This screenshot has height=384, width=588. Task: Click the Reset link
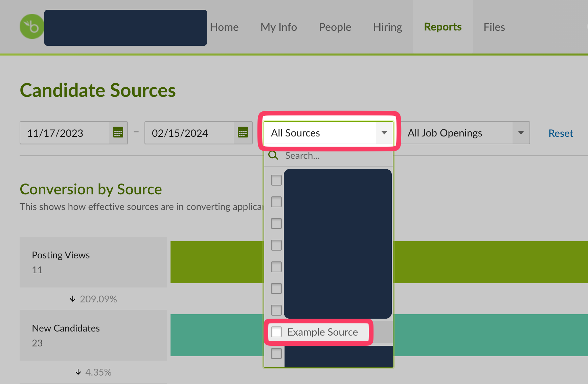[561, 133]
